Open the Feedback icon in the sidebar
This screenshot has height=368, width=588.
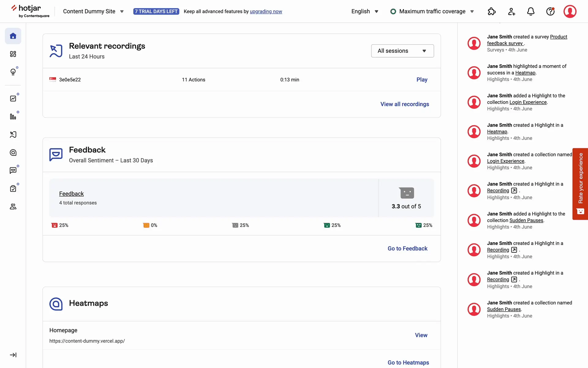13,171
